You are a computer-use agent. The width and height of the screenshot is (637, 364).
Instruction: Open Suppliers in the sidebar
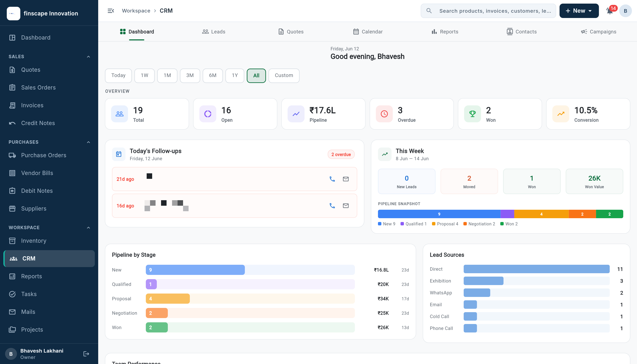(49, 208)
